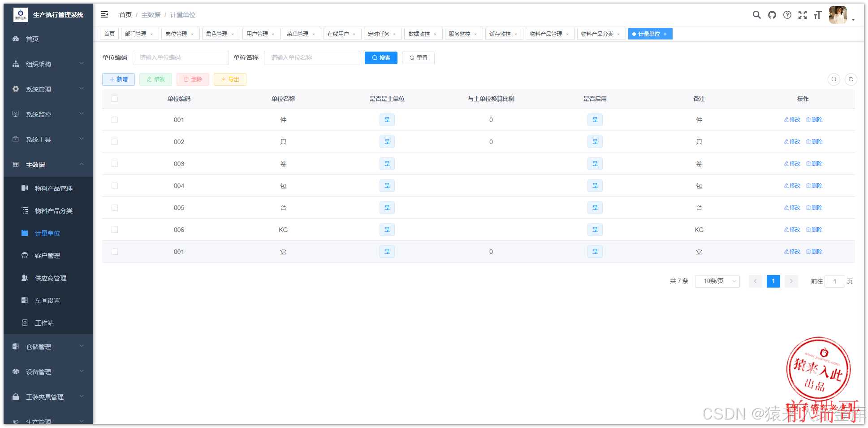Screen dimensions: 868x428
Task: Toggle fullscreen mode icon
Action: pyautogui.click(x=802, y=15)
